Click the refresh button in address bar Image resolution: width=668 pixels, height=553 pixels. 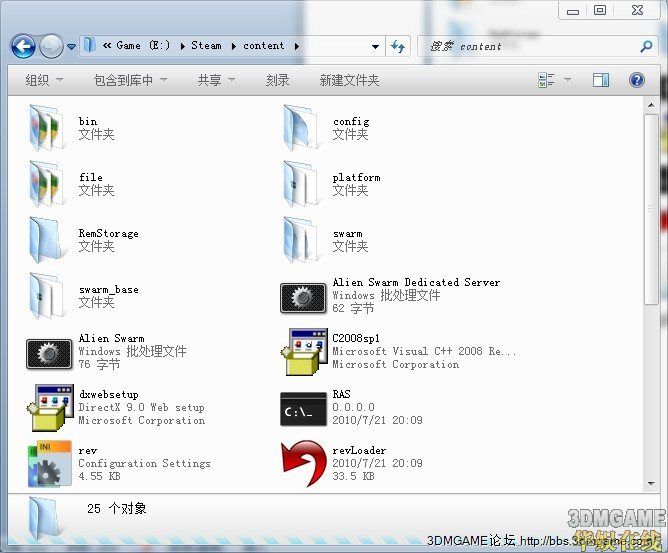click(x=398, y=46)
